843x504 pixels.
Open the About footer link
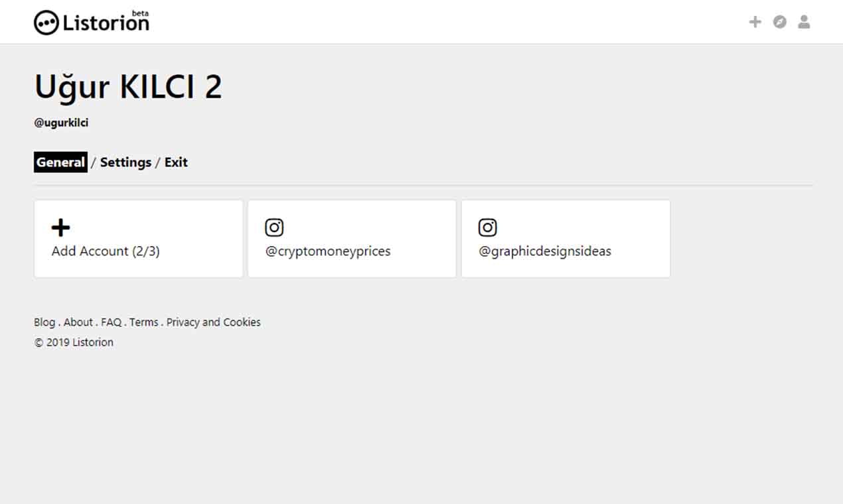(78, 322)
